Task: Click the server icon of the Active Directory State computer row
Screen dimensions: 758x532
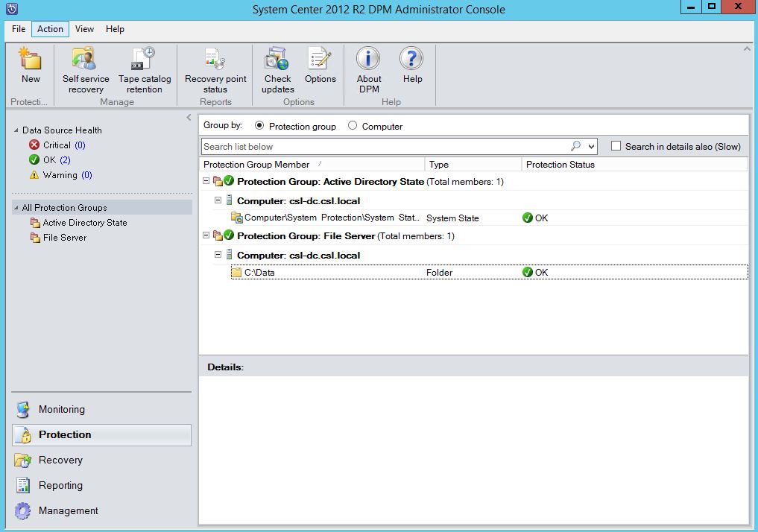Action: coord(229,200)
